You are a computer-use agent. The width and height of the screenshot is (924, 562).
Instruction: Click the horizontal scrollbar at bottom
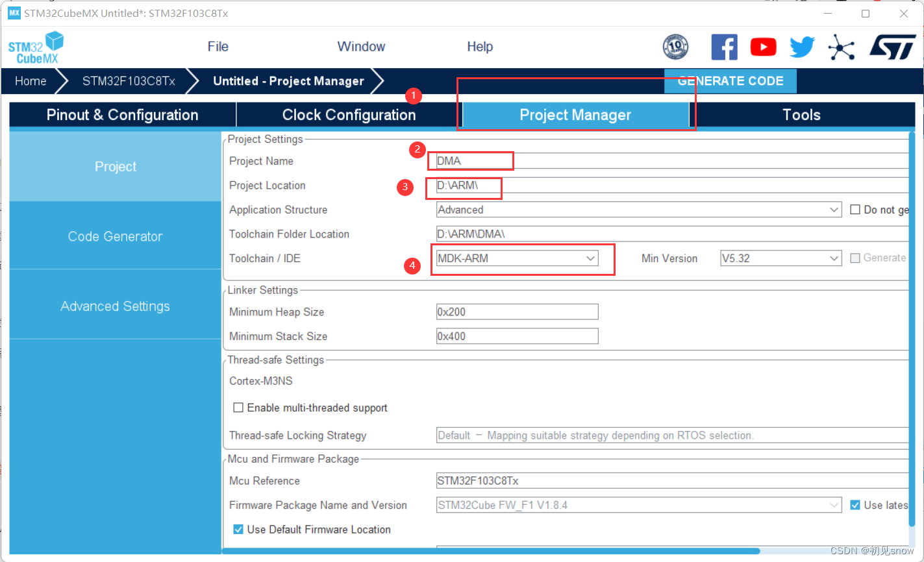491,551
